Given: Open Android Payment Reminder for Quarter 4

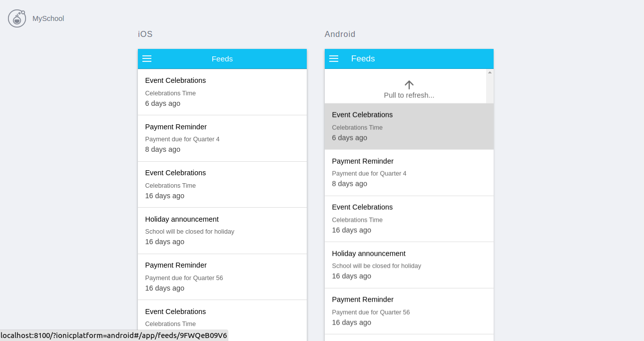Looking at the screenshot, I should tap(409, 173).
